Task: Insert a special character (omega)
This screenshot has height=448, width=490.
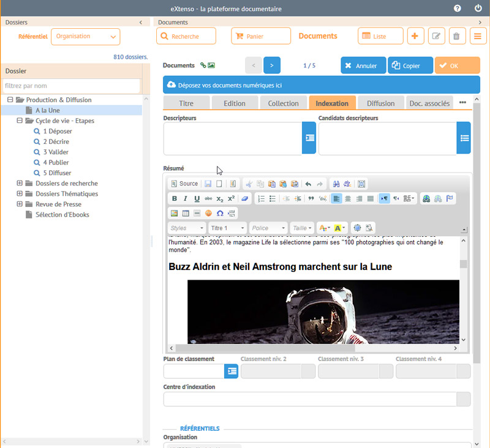Action: [x=220, y=213]
